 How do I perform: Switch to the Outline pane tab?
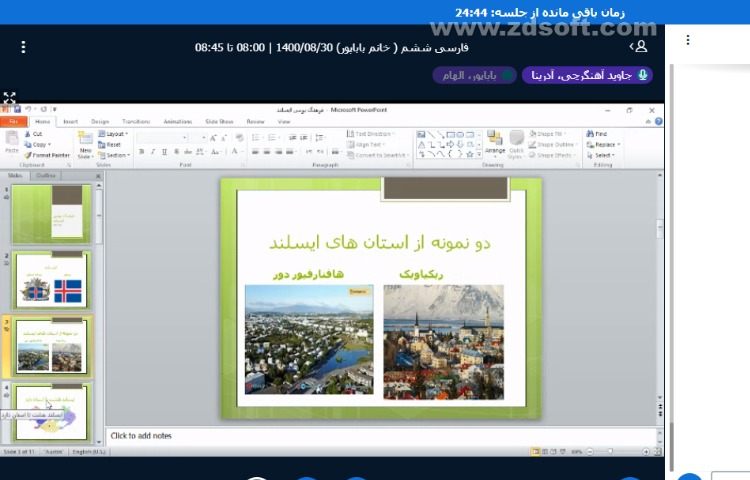(x=45, y=175)
